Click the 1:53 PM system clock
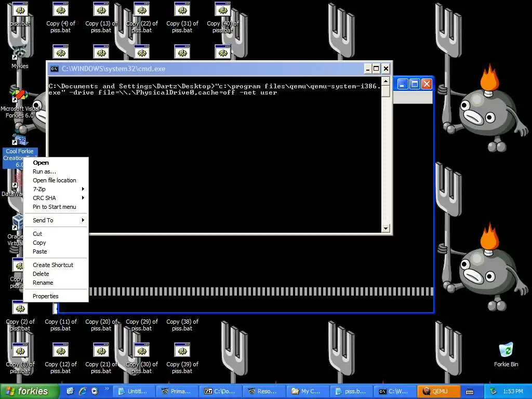532x399 pixels. [513, 391]
